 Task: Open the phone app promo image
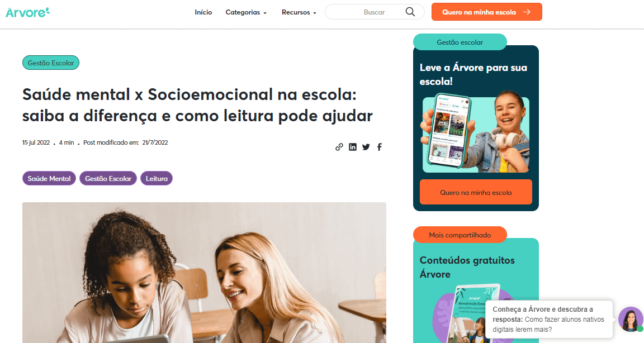(x=476, y=131)
